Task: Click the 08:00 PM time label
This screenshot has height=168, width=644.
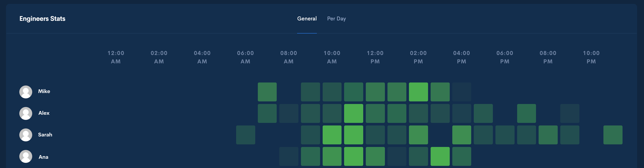Action: coord(548,57)
